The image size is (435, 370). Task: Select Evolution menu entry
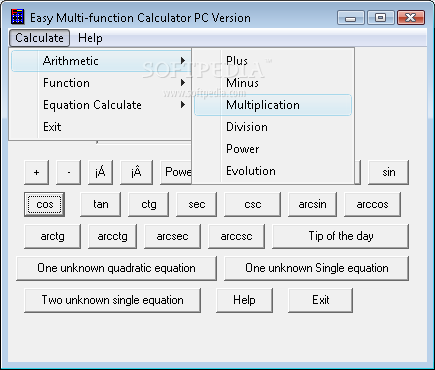[273, 171]
